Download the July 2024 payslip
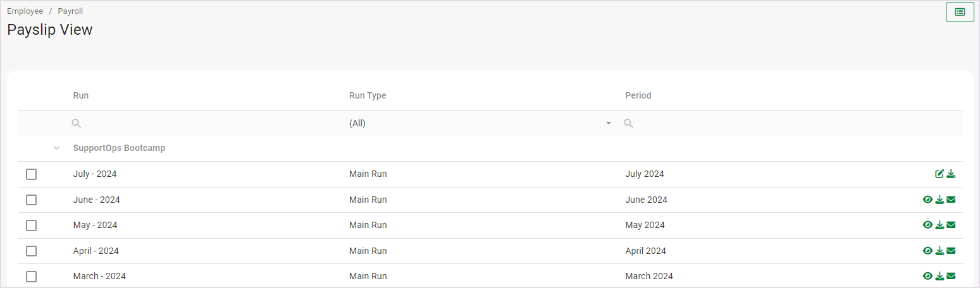The width and height of the screenshot is (980, 288). click(x=951, y=174)
